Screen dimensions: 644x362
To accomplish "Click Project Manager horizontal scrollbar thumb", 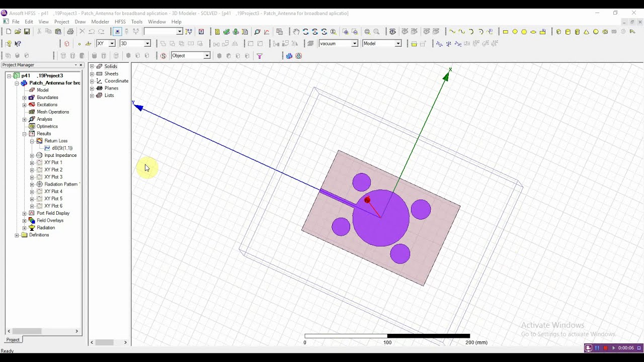I will click(x=27, y=331).
